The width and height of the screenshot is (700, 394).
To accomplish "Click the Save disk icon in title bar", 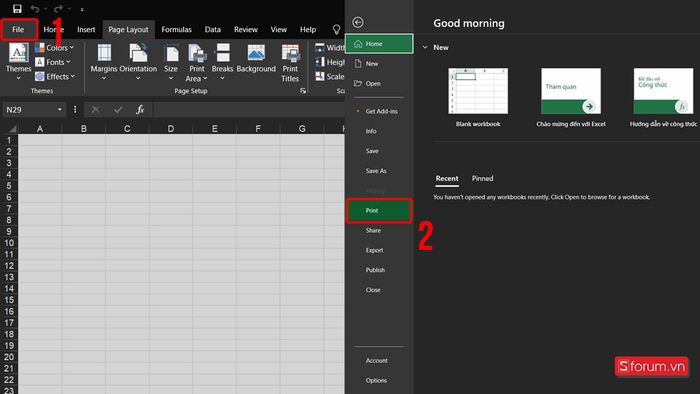I will pos(17,8).
